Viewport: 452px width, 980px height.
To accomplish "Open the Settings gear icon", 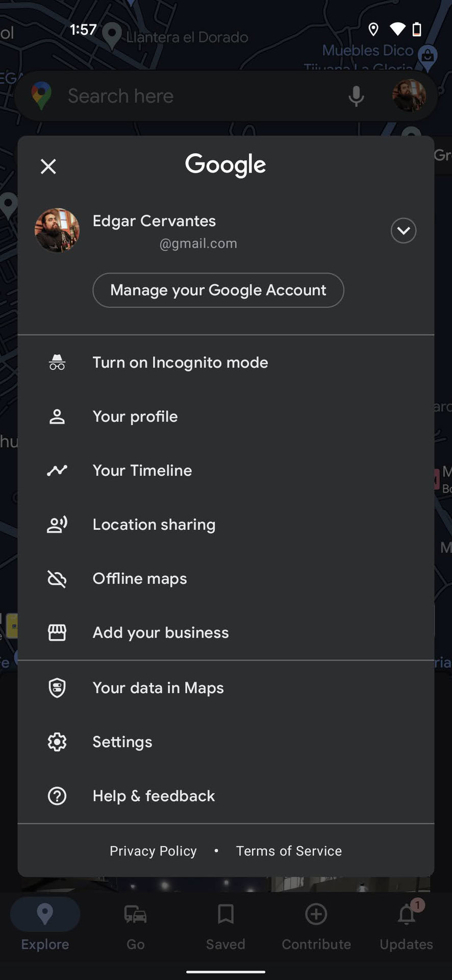I will [x=57, y=742].
